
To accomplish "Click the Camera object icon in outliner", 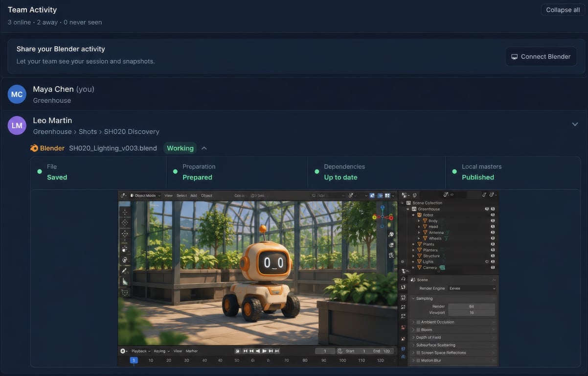I will click(419, 268).
